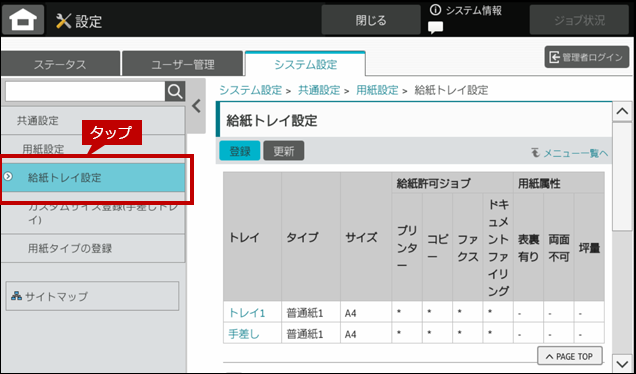Click the サイズ column header
636x374 pixels.
click(366, 237)
